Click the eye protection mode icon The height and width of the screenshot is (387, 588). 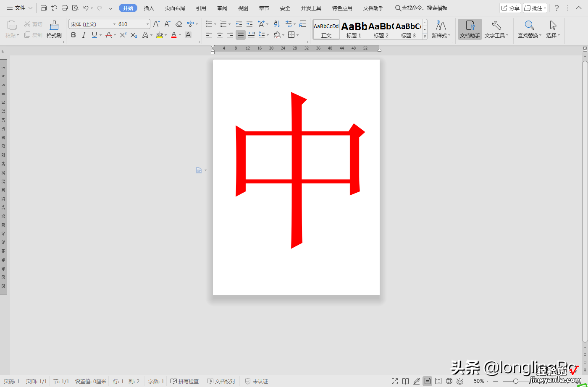[460, 381]
